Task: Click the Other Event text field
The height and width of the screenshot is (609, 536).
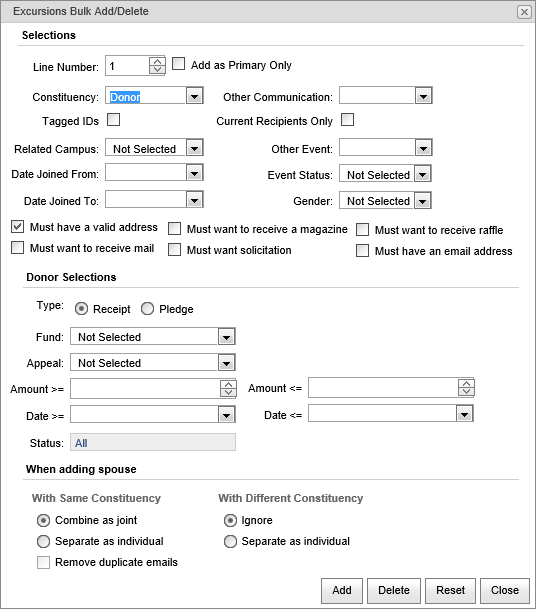Action: click(x=377, y=148)
